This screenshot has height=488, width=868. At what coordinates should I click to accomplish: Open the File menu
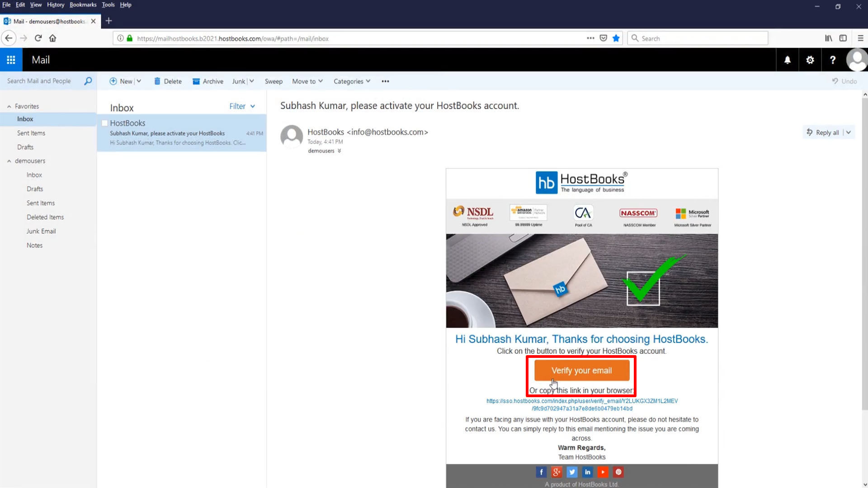(6, 5)
